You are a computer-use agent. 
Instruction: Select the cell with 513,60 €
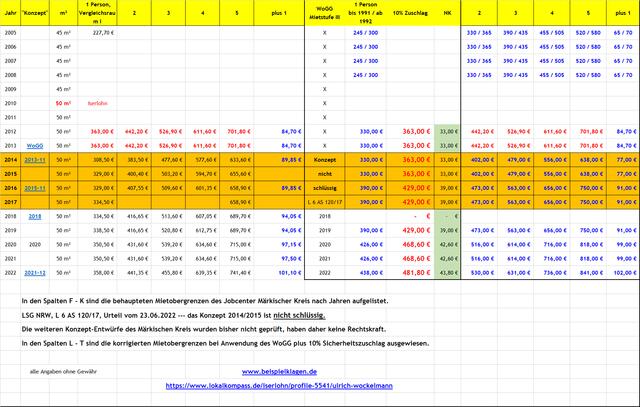point(168,216)
